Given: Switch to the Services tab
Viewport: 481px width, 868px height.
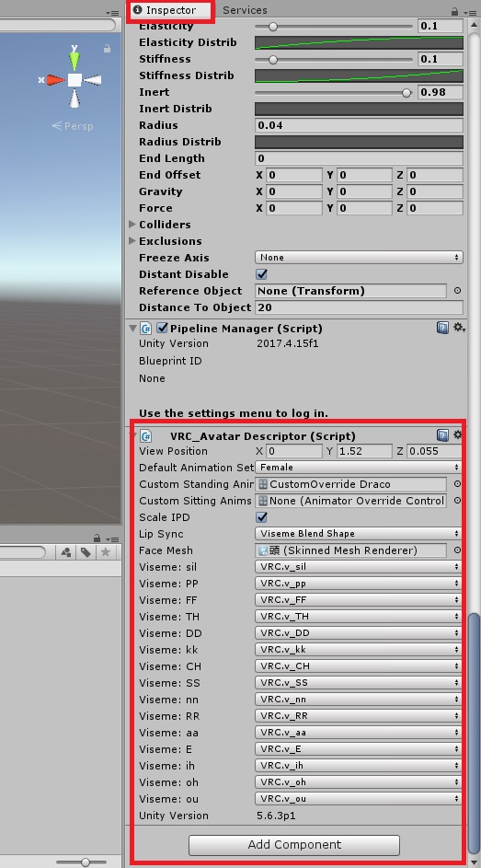Looking at the screenshot, I should click(245, 10).
